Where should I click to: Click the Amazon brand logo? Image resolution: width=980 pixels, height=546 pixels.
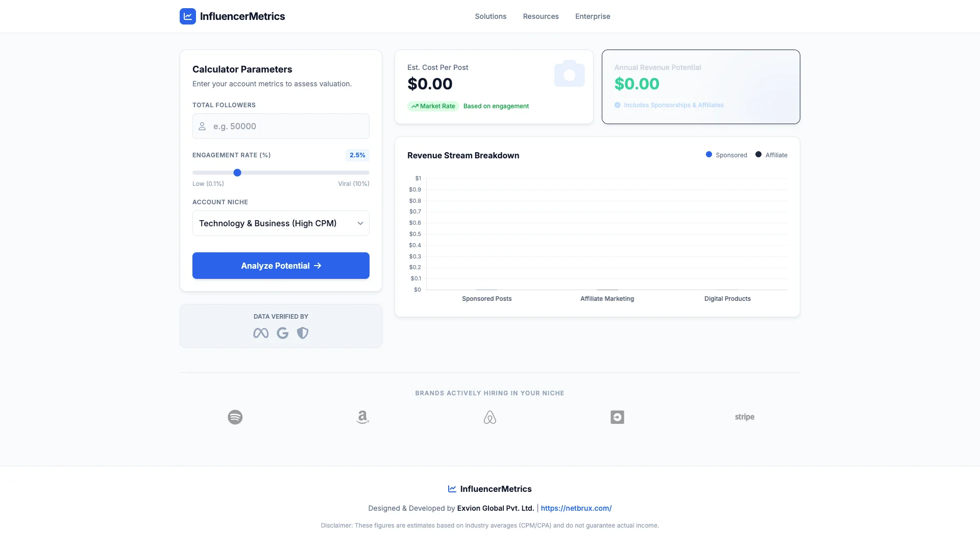pos(362,417)
